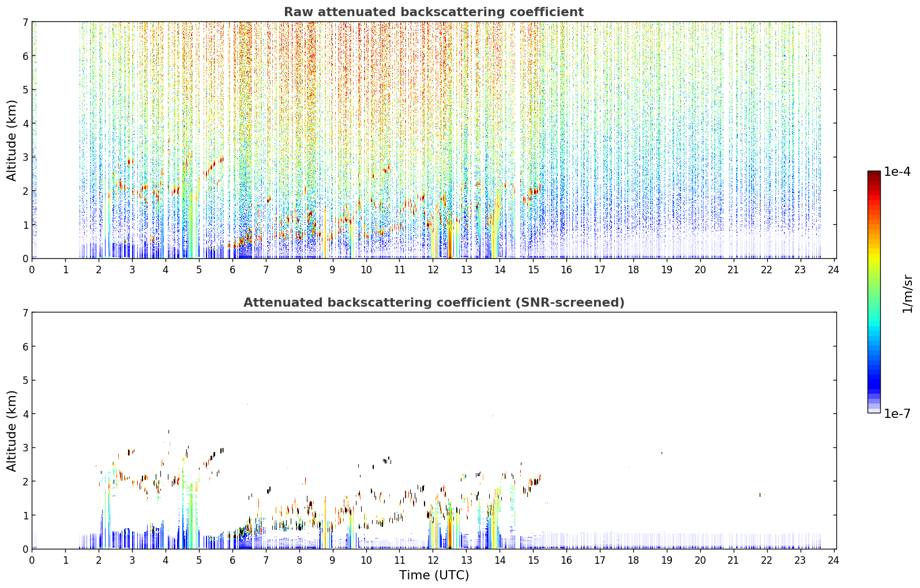Select the dark red top of the colorbar

pos(874,176)
